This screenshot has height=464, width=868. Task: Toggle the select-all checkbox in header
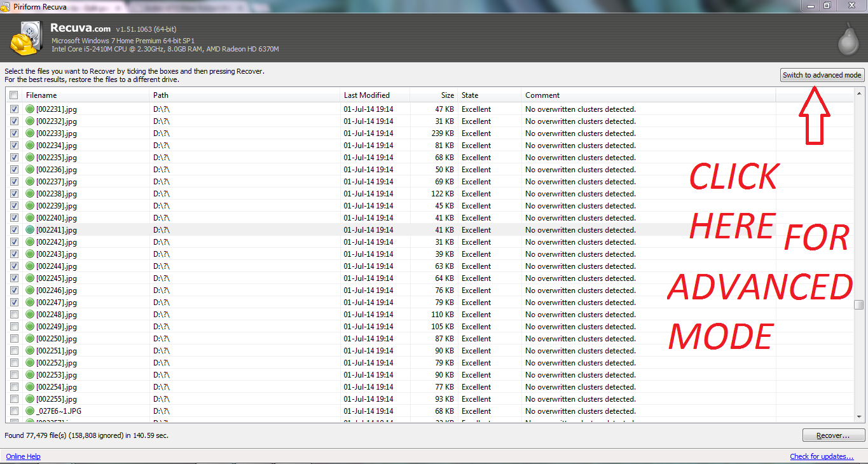14,95
